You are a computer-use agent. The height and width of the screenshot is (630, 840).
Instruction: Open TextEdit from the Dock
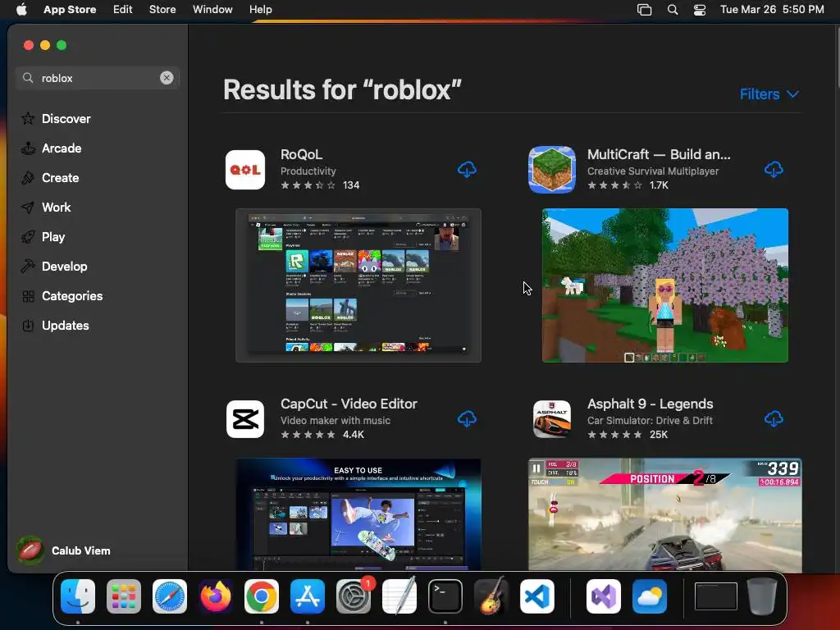pos(399,596)
